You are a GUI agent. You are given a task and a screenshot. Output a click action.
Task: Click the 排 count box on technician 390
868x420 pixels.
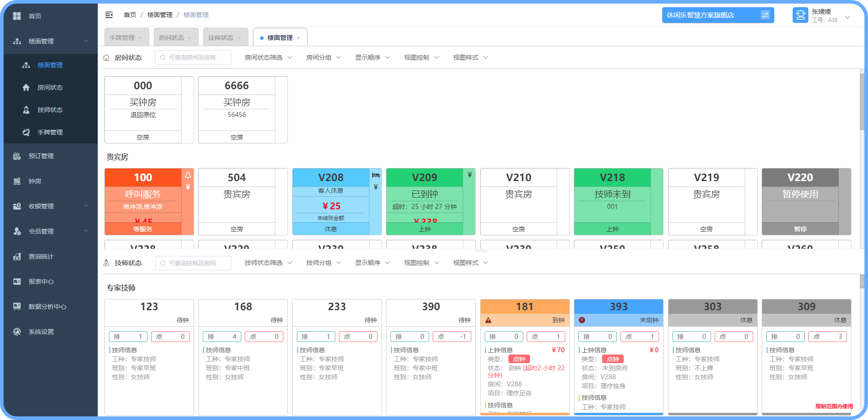(x=410, y=337)
